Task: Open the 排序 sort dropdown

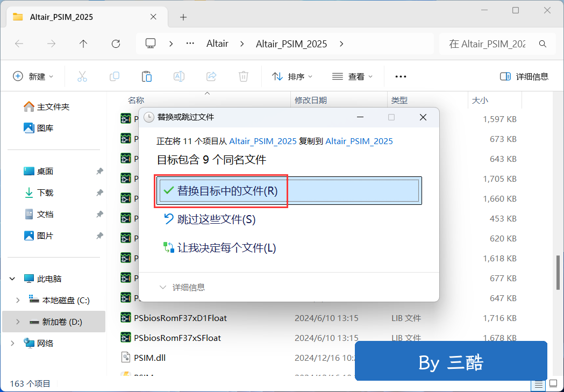Action: (292, 76)
